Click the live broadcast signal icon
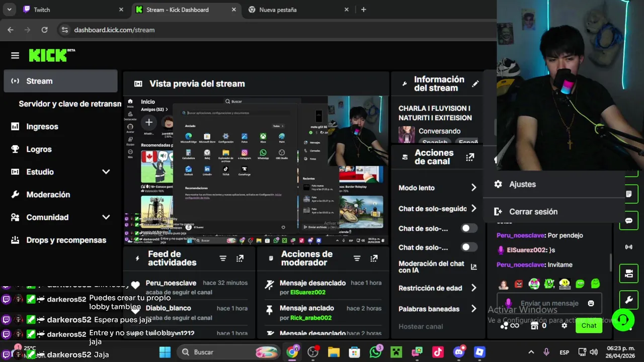Image resolution: width=644 pixels, height=362 pixels. [628, 247]
